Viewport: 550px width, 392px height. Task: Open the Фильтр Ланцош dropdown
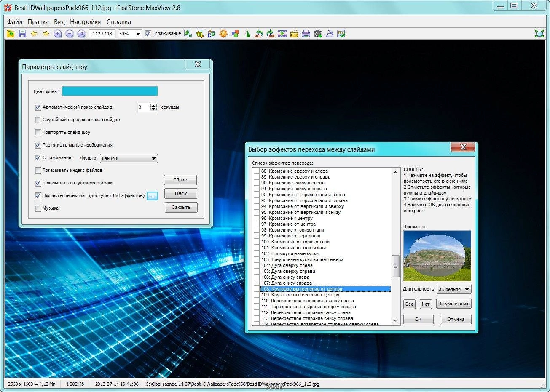click(129, 158)
